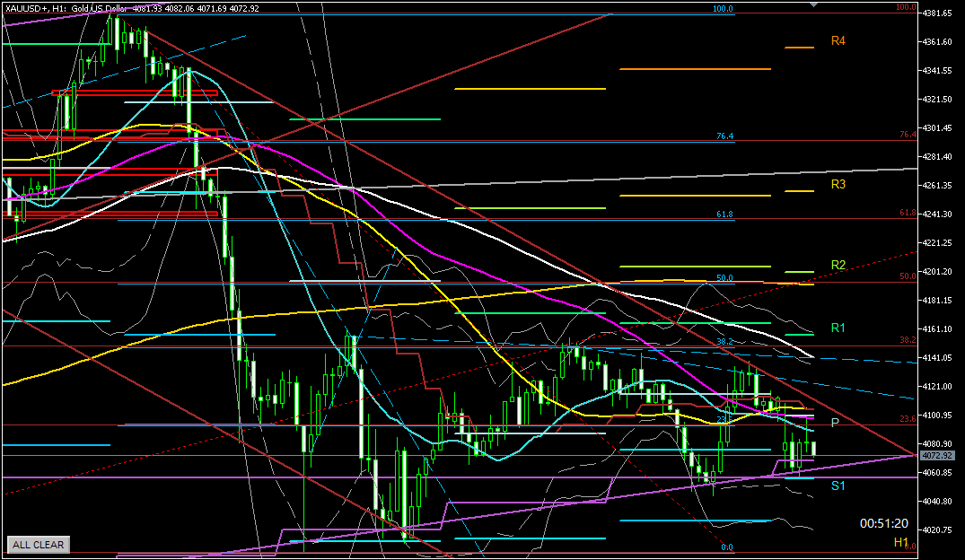Select the cyan S1 support label
The height and width of the screenshot is (560, 965).
point(838,486)
